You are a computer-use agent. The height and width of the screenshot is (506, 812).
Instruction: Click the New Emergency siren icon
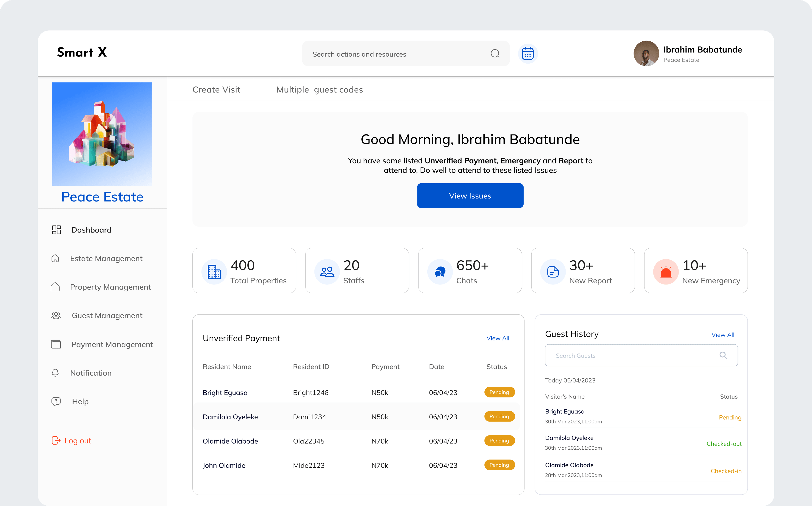pos(666,272)
